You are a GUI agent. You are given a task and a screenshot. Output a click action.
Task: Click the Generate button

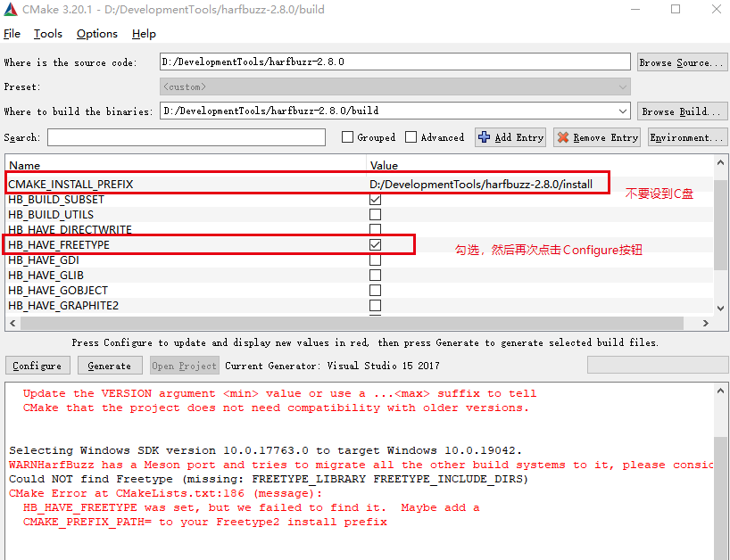pyautogui.click(x=110, y=366)
